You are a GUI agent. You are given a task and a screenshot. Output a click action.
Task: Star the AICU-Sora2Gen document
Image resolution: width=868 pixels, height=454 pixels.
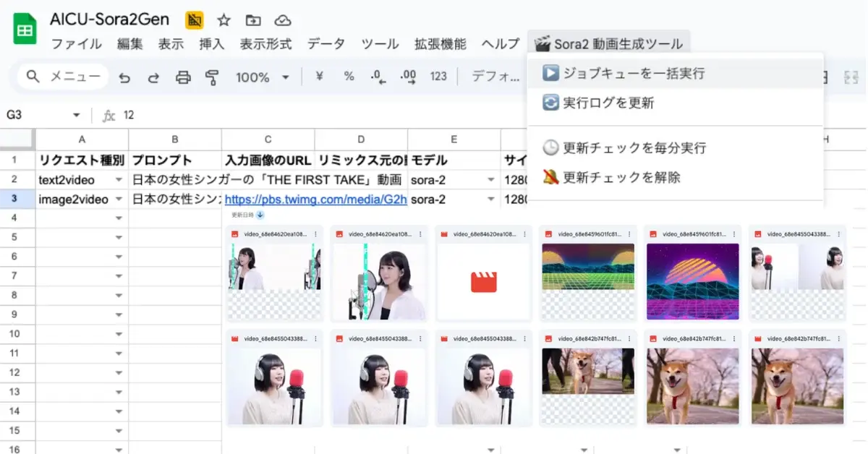point(224,20)
